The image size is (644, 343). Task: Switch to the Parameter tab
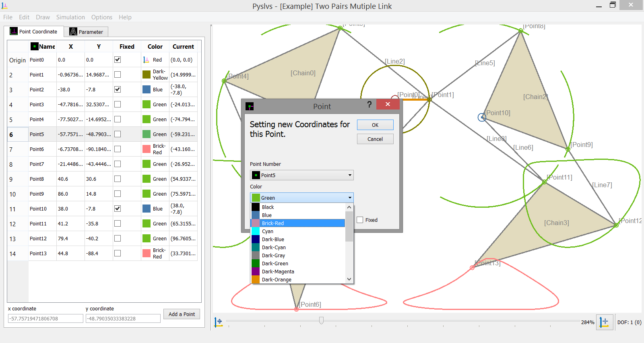(x=87, y=32)
